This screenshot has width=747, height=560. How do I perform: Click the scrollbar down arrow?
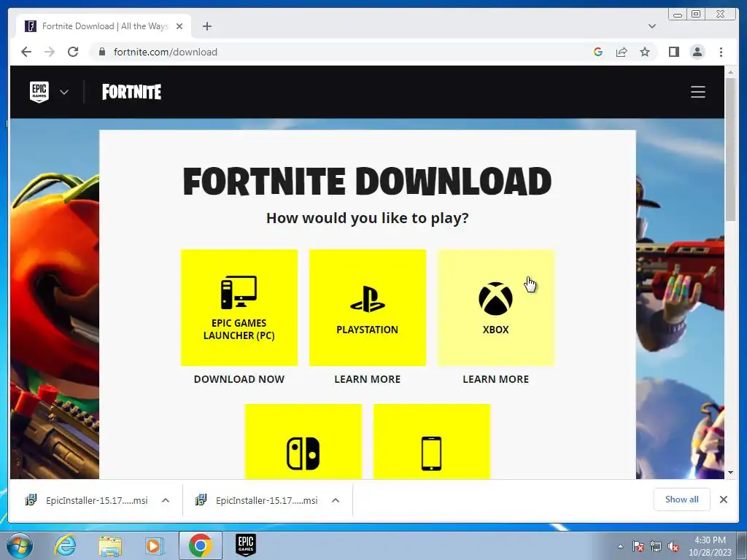tap(730, 472)
